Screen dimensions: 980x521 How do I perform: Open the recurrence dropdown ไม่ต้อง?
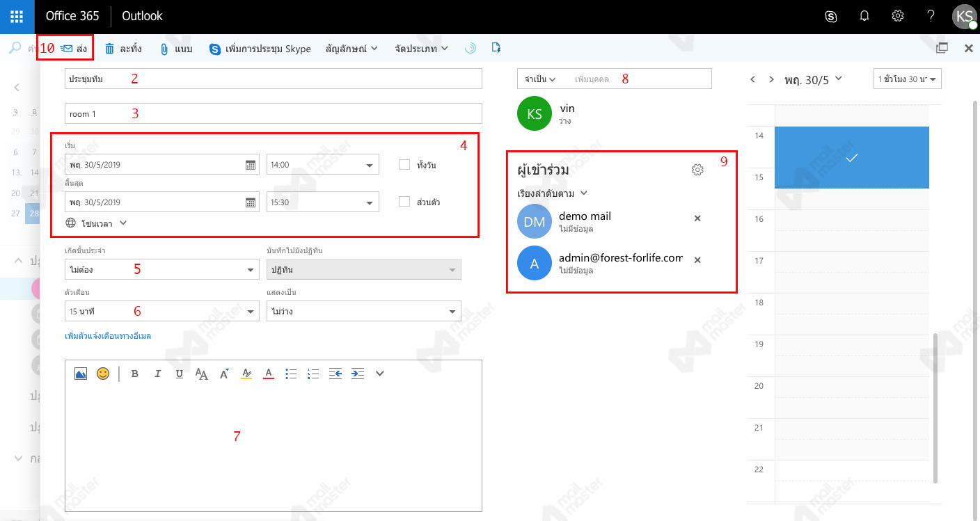point(161,269)
